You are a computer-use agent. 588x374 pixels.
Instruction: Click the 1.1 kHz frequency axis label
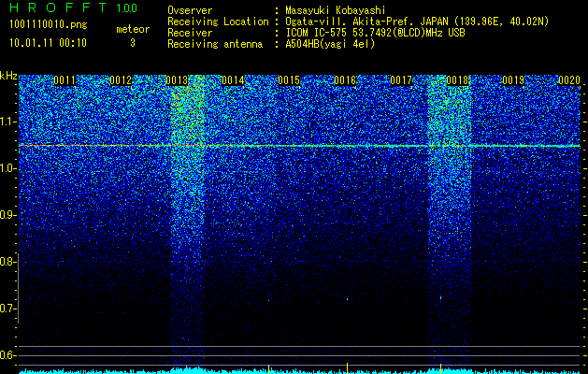[x=7, y=122]
